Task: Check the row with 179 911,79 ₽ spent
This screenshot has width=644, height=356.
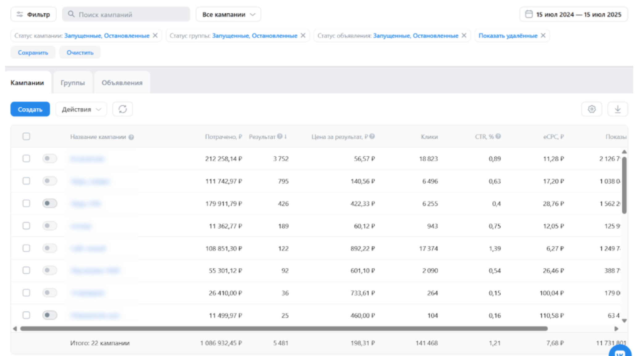Action: coord(26,203)
